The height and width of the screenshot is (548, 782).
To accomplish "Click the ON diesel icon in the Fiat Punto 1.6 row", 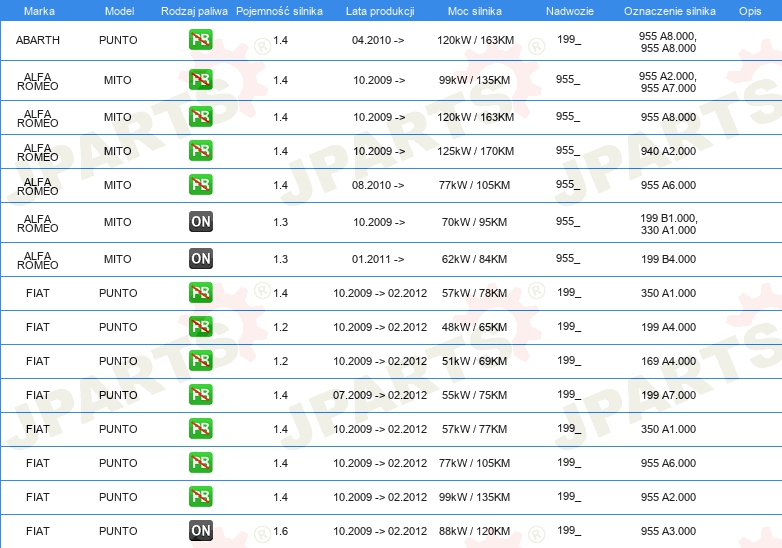I will pos(201,531).
